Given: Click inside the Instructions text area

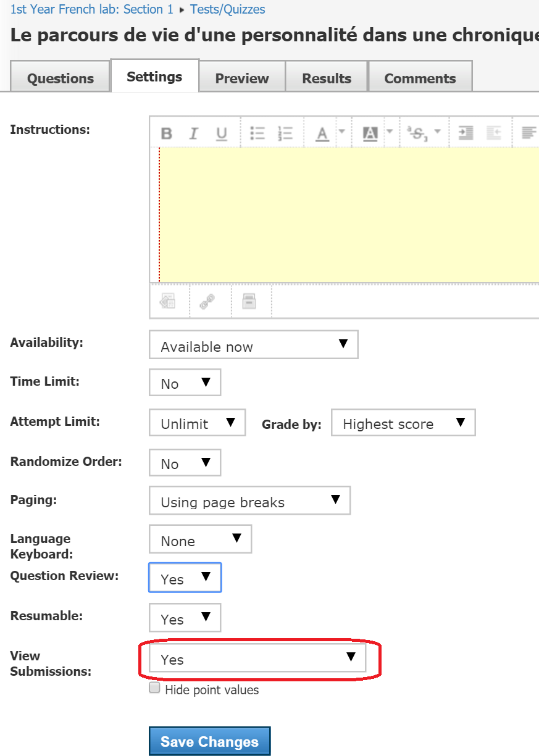Looking at the screenshot, I should pos(346,215).
